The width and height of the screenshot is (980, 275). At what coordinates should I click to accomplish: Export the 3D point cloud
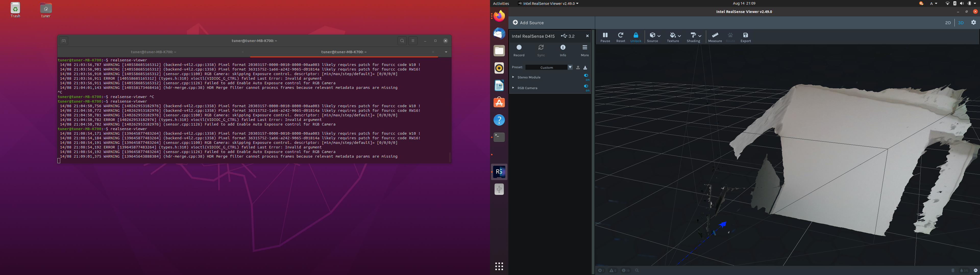[x=745, y=37]
